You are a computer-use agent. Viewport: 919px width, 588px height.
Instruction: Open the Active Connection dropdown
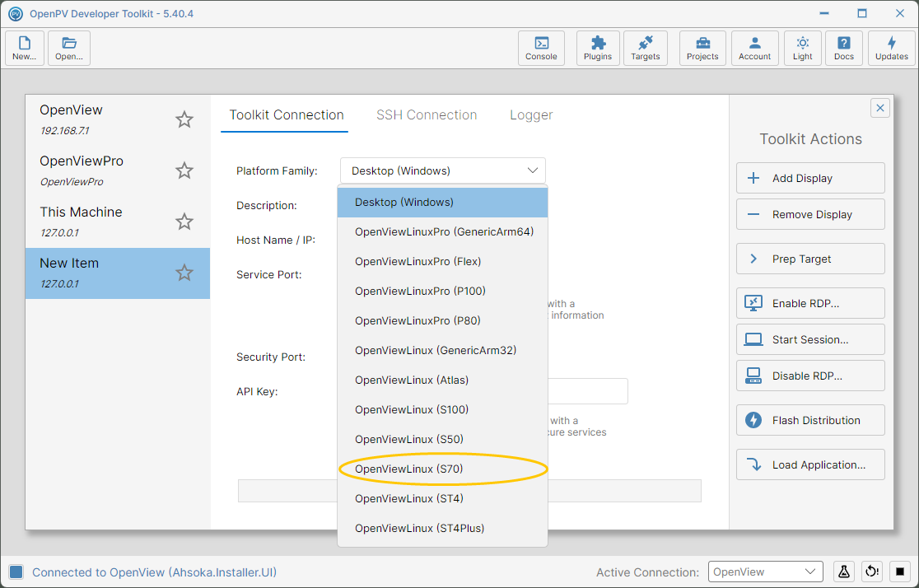[x=765, y=572]
